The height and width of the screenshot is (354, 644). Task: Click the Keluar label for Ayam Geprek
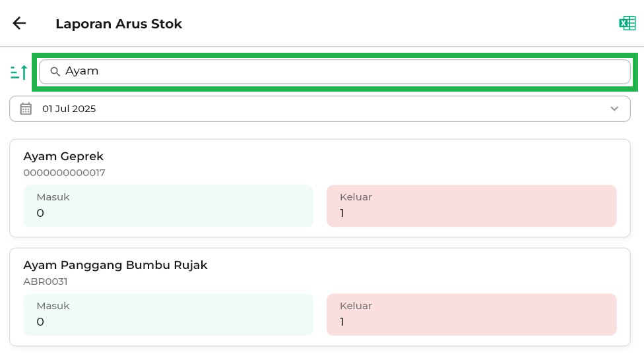pos(356,196)
